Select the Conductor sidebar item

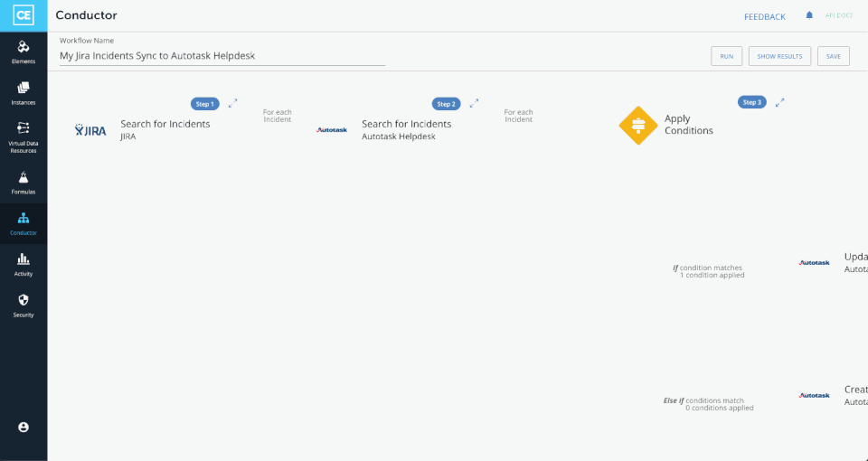pos(24,223)
